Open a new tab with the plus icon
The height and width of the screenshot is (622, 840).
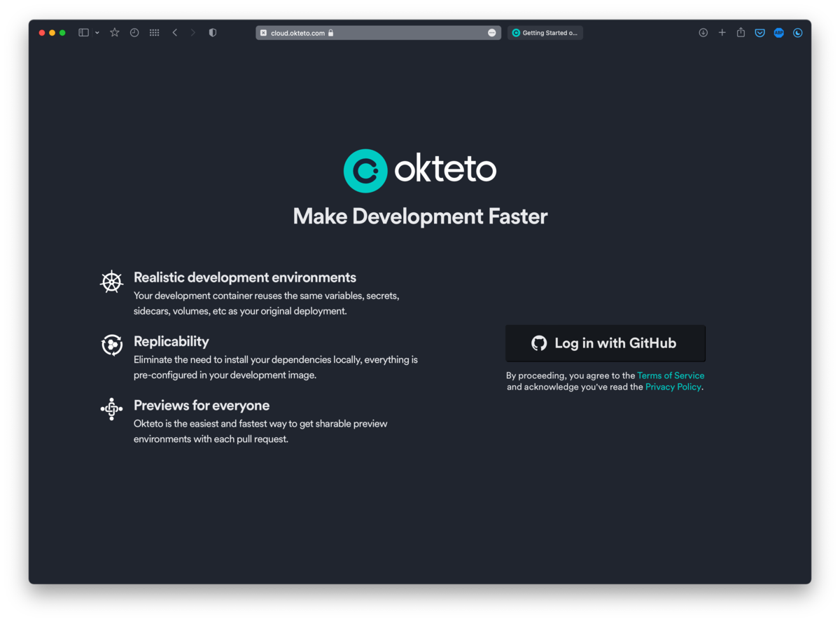722,33
